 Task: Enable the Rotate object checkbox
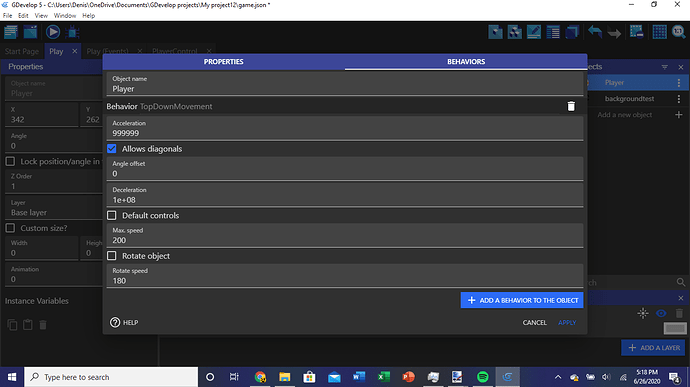[112, 256]
